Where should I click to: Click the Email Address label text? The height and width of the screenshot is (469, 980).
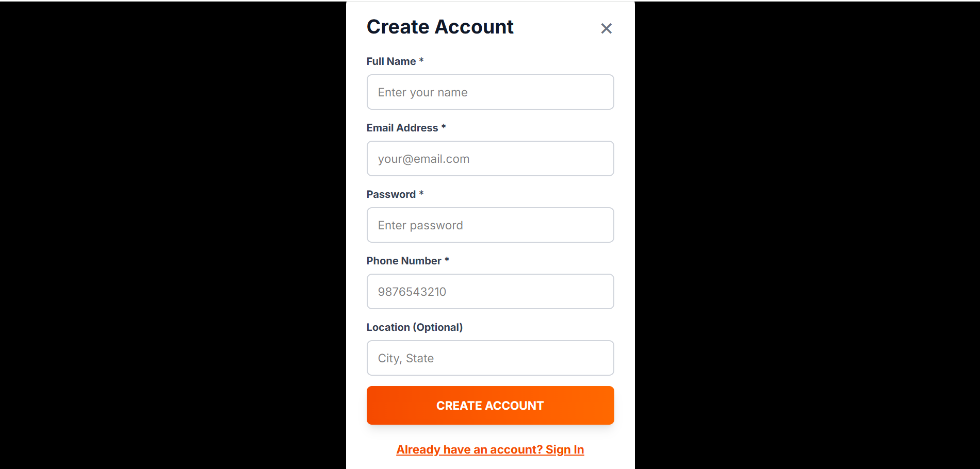pyautogui.click(x=402, y=128)
